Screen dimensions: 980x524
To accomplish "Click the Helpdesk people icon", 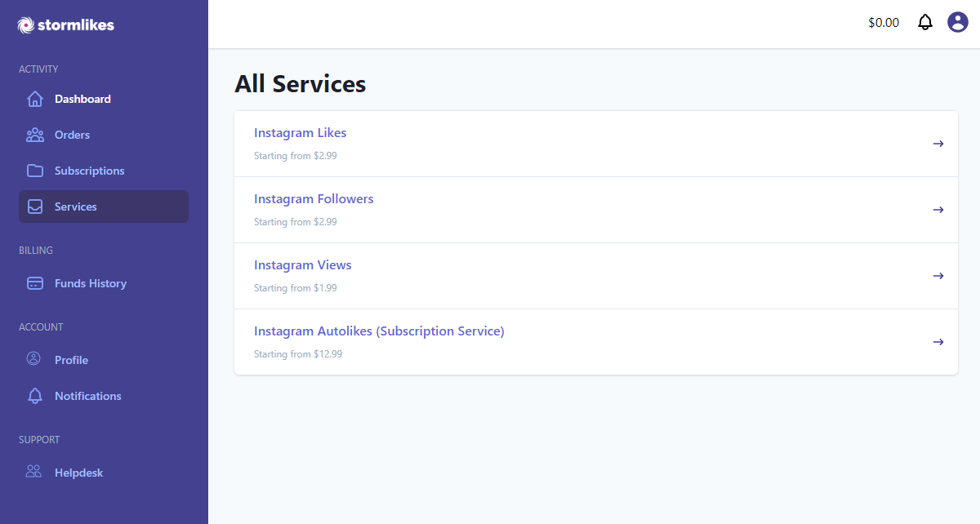I will coord(34,472).
